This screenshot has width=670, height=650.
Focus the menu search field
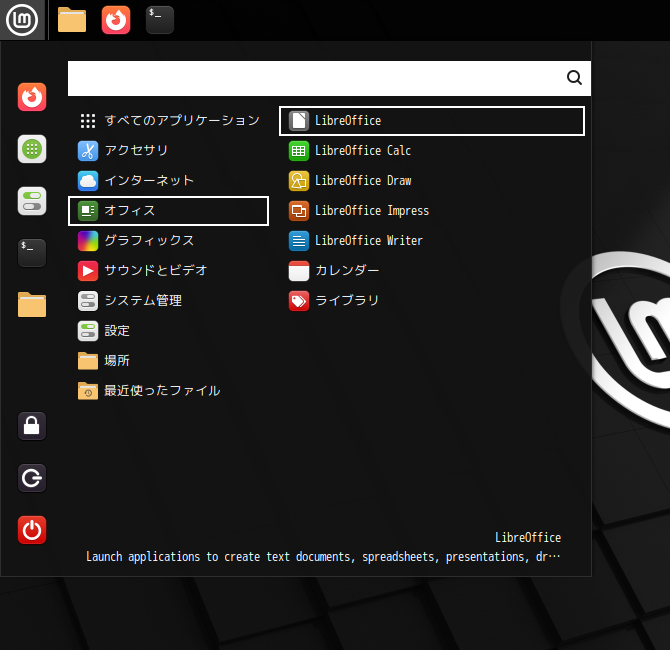329,78
